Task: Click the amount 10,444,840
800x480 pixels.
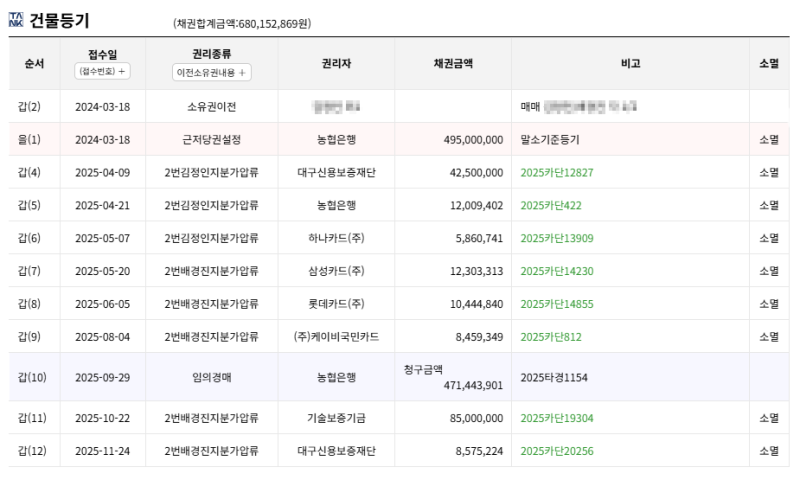Action: click(476, 304)
